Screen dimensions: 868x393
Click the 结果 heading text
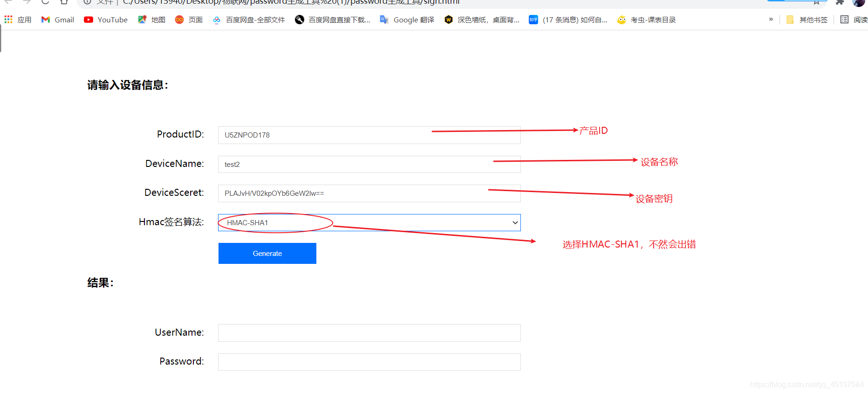(x=101, y=283)
